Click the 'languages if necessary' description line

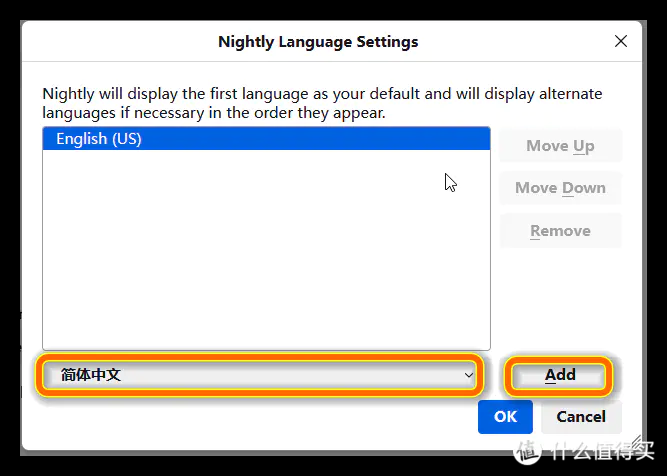214,113
